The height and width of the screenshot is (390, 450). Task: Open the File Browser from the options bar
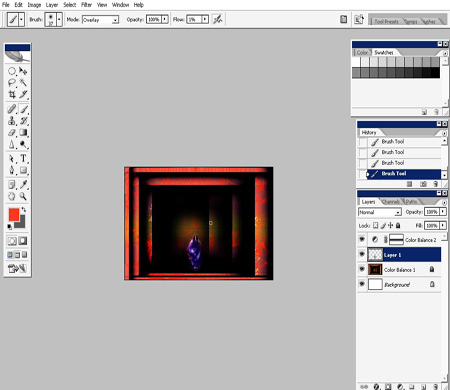343,19
